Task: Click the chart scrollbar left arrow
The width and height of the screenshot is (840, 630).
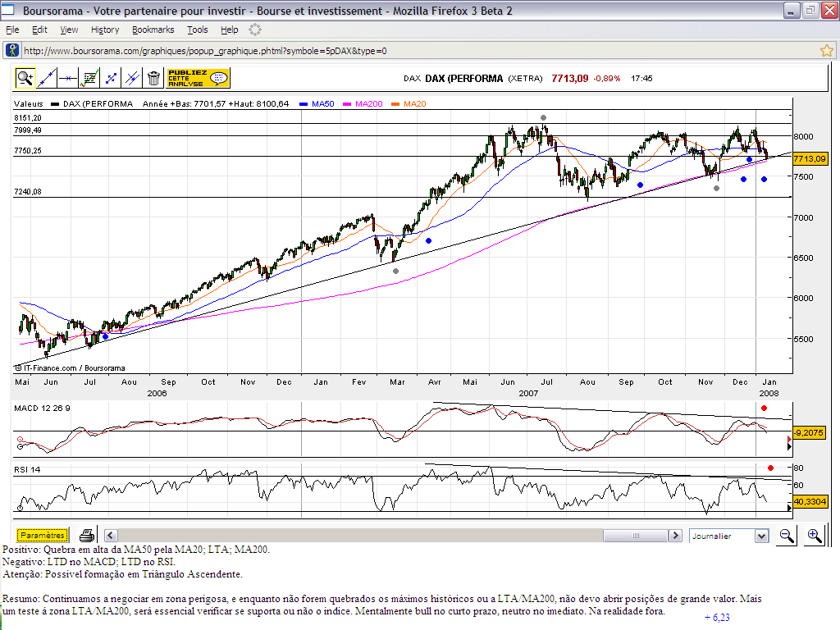Action: (x=111, y=535)
